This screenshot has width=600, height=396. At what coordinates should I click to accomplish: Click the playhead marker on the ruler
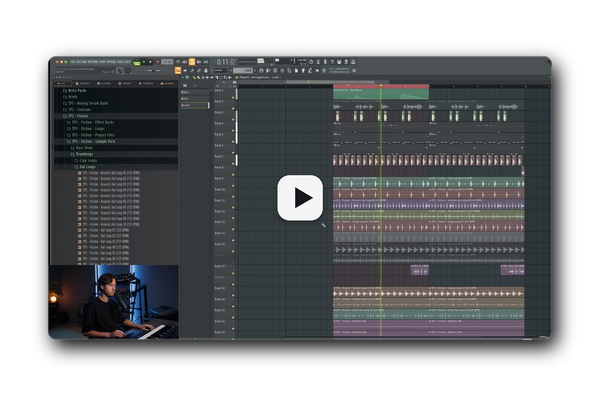click(381, 86)
